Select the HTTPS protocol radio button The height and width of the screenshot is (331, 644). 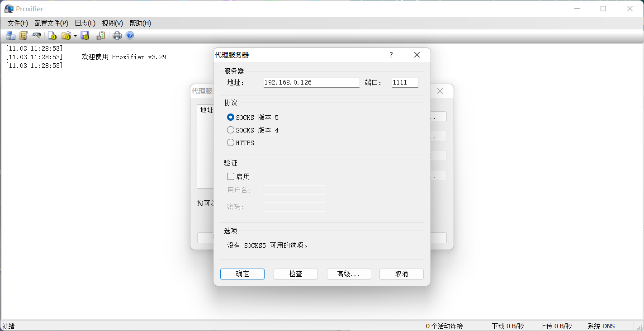point(231,142)
